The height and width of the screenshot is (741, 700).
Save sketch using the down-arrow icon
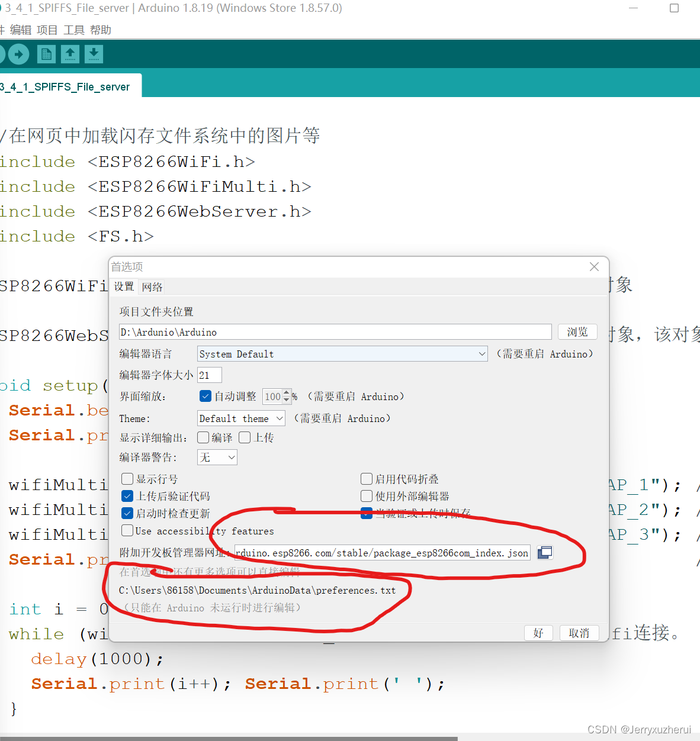(x=94, y=54)
